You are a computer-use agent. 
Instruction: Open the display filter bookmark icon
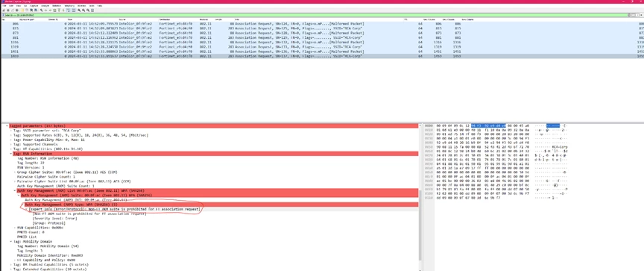point(3,15)
